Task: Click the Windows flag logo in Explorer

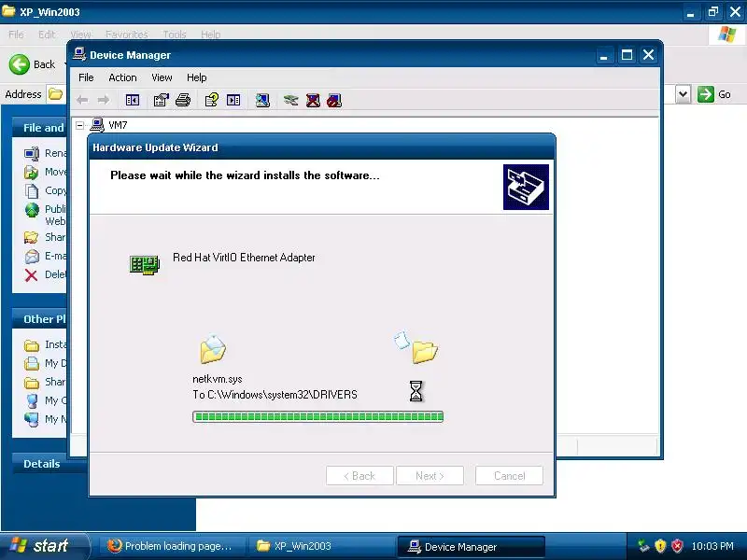Action: click(x=727, y=35)
